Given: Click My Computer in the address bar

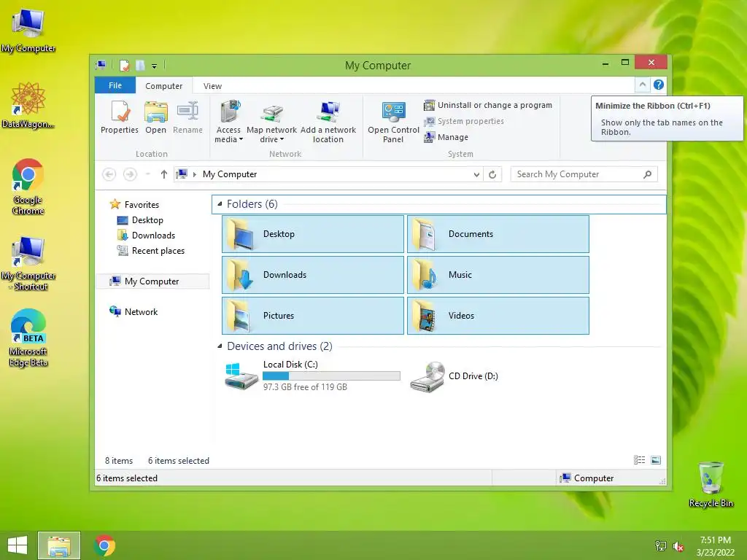Looking at the screenshot, I should (x=230, y=174).
